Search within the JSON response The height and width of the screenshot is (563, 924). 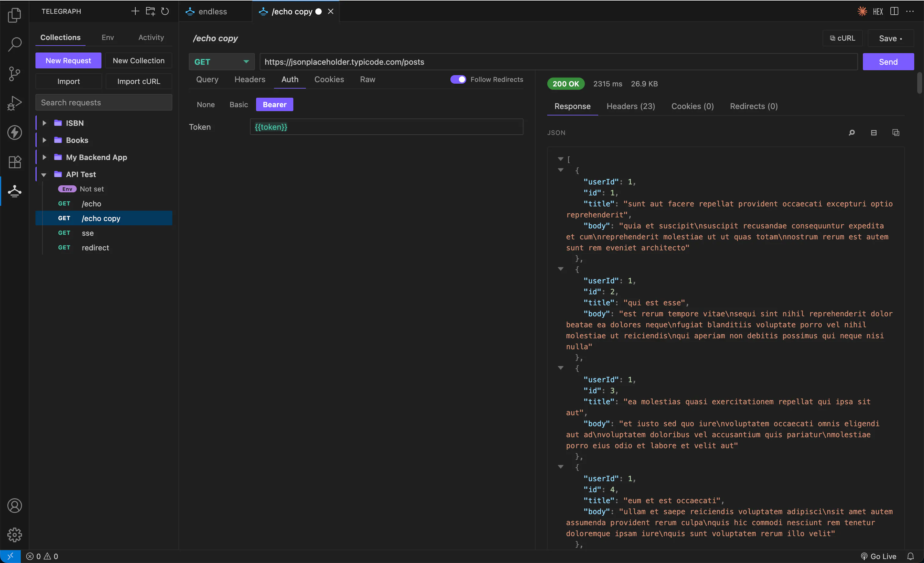pos(852,133)
